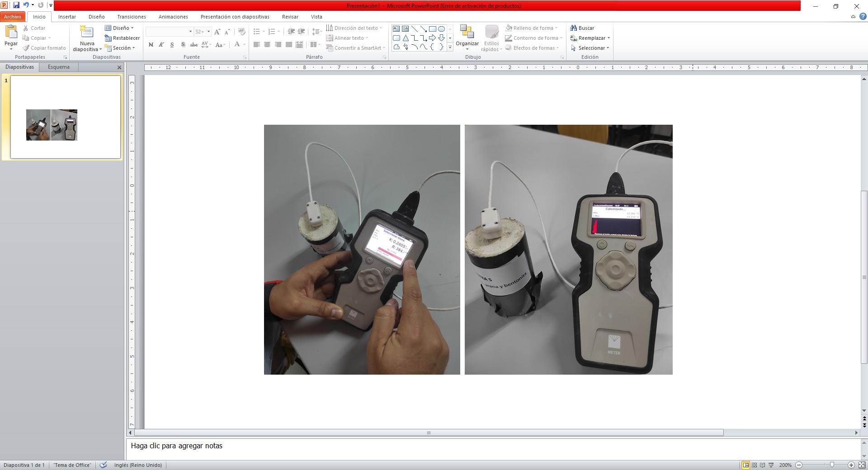Undo the last action
Image resolution: width=868 pixels, height=470 pixels.
(26, 5)
